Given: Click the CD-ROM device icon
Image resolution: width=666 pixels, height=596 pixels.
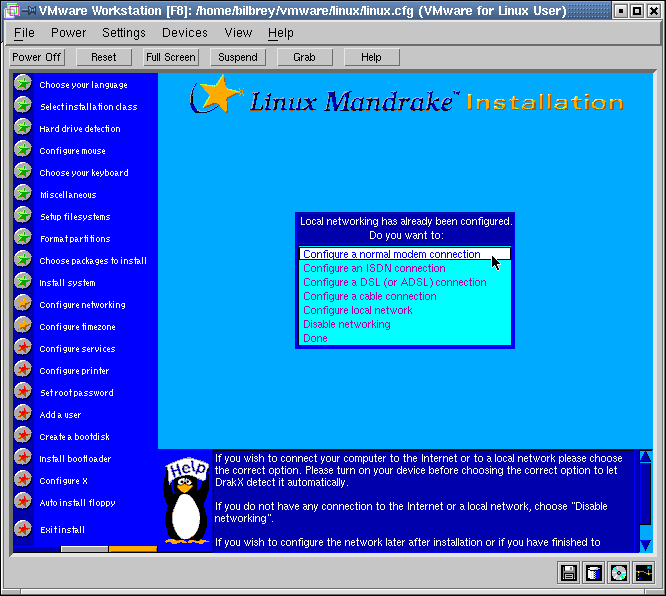Looking at the screenshot, I should pyautogui.click(x=619, y=573).
